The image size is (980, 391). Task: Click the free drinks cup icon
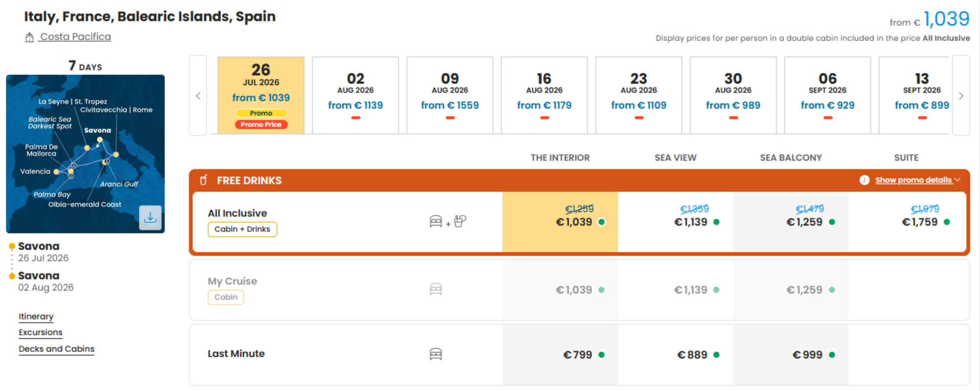[x=204, y=180]
